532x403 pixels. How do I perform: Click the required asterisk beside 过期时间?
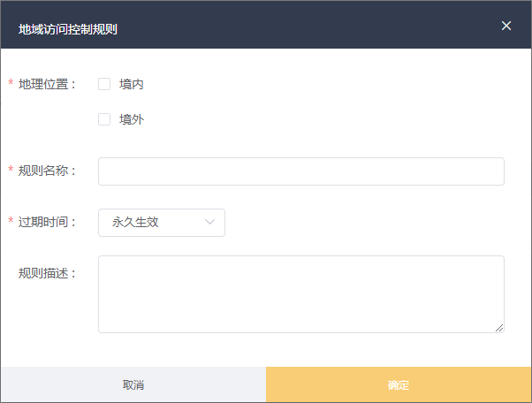pos(11,222)
